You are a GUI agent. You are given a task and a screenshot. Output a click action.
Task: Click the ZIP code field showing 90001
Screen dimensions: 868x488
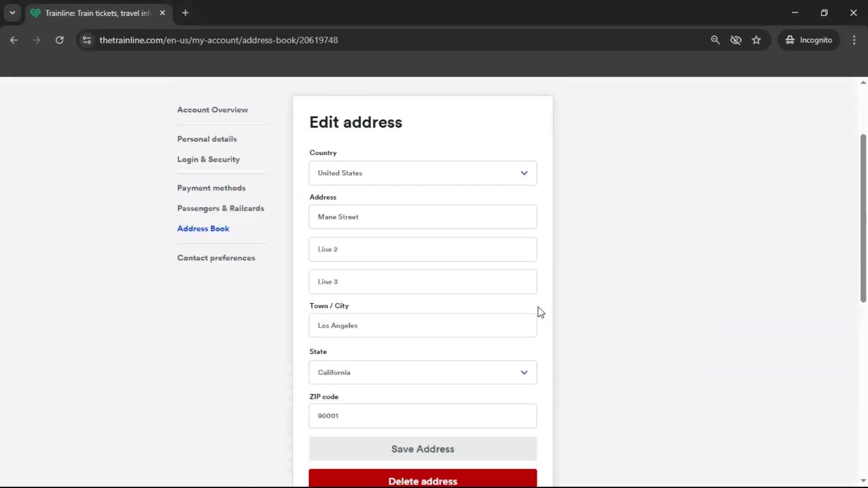[422, 416]
